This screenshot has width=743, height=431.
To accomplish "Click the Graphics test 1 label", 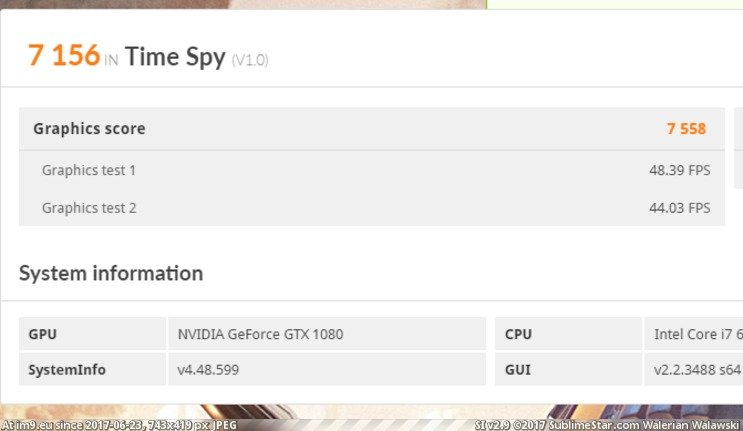I will (x=89, y=170).
